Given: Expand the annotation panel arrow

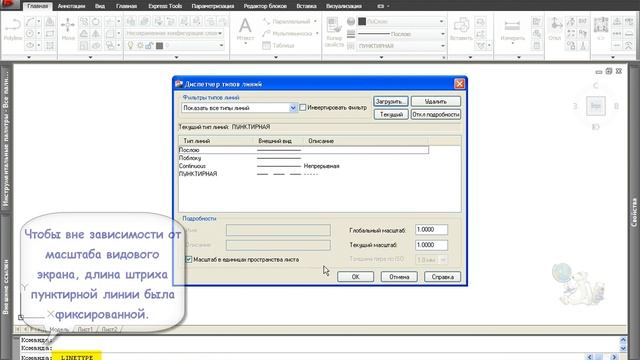Looking at the screenshot, I should pos(276,57).
